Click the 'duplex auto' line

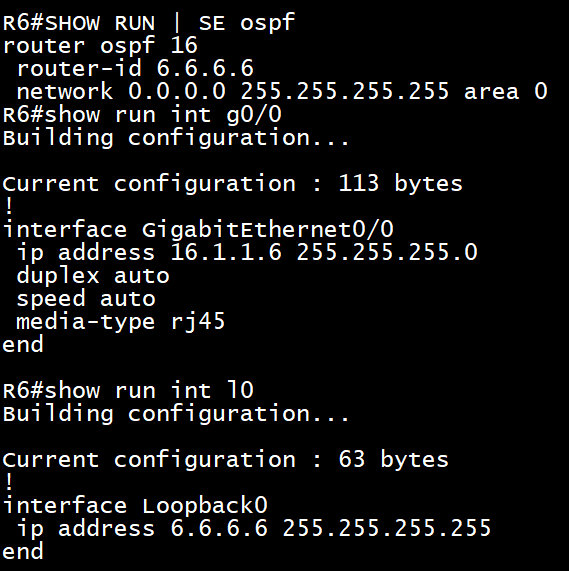pos(93,276)
